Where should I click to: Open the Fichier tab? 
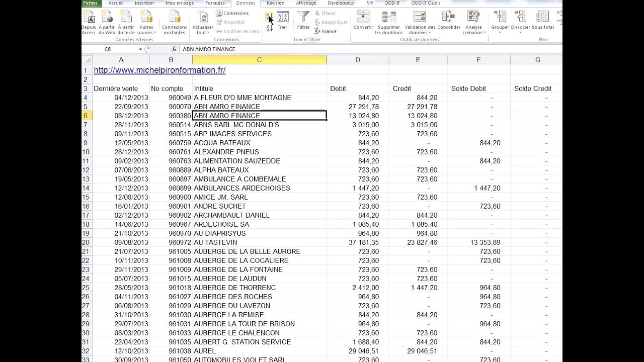pyautogui.click(x=91, y=3)
